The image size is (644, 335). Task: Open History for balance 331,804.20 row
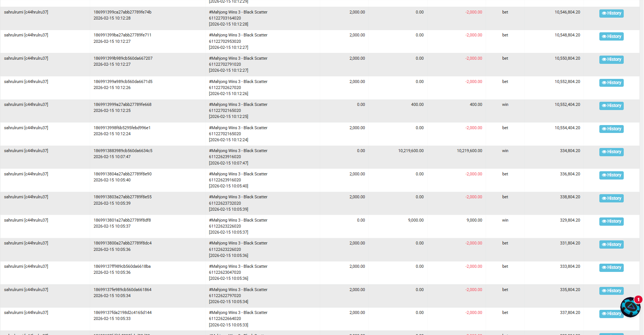pyautogui.click(x=611, y=244)
